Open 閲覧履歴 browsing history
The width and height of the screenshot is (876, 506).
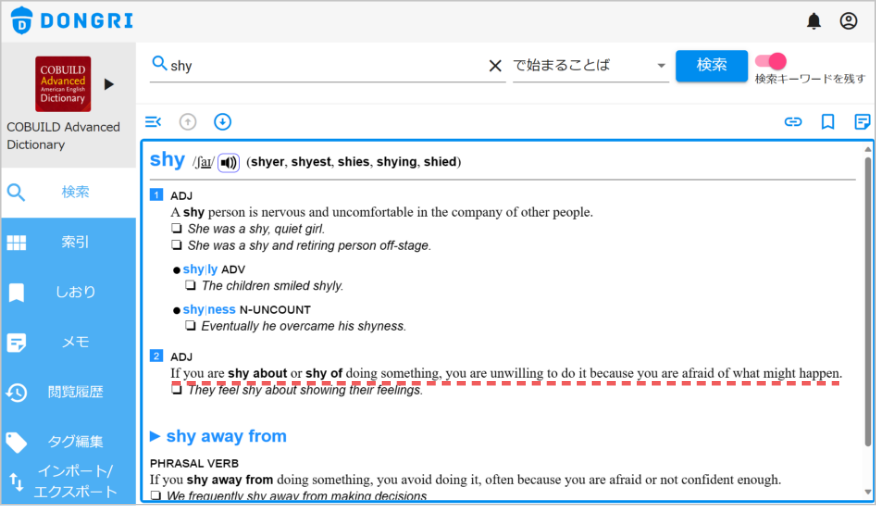[68, 392]
